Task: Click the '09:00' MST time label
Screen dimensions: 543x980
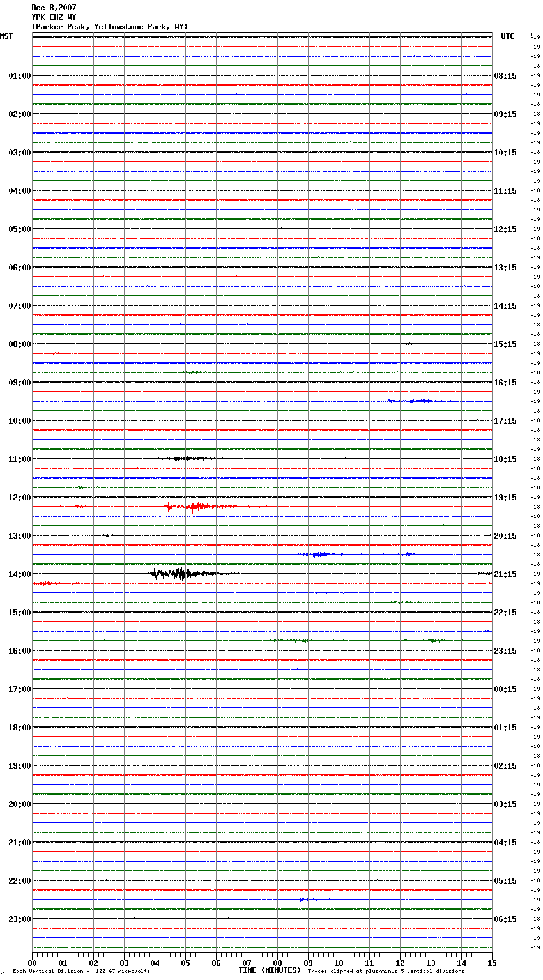Action: pos(20,383)
